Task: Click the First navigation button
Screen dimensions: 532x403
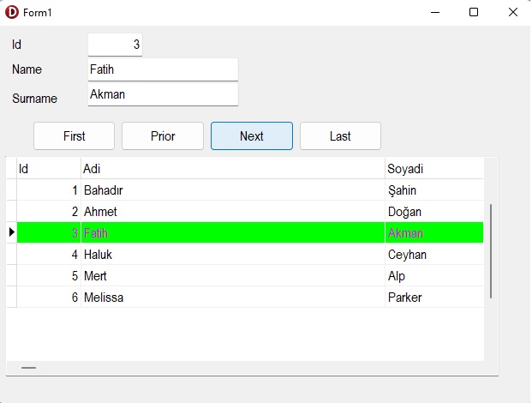Action: coord(74,136)
